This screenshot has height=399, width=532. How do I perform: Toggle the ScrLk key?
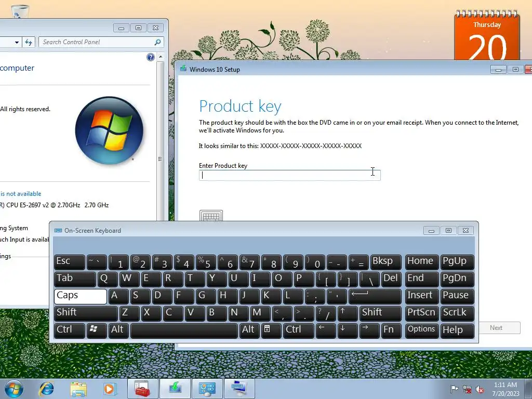tap(457, 313)
